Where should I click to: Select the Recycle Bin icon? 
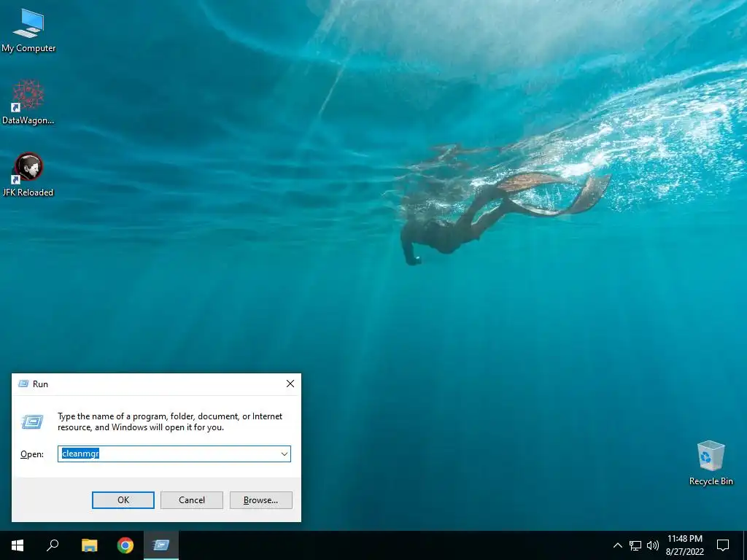711,462
